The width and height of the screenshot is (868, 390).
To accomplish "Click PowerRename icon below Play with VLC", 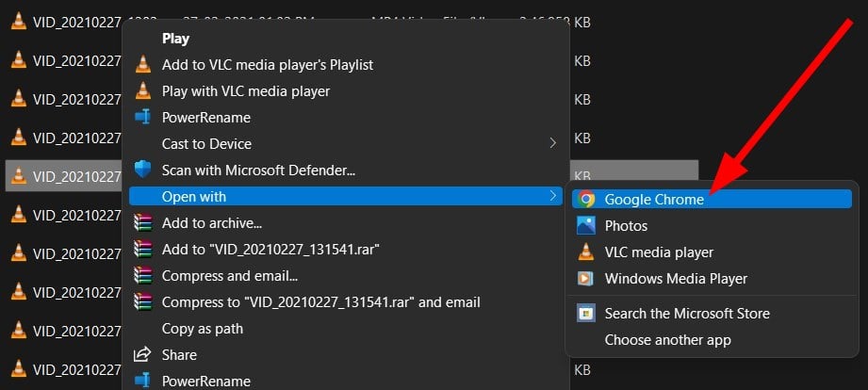I will (x=143, y=117).
